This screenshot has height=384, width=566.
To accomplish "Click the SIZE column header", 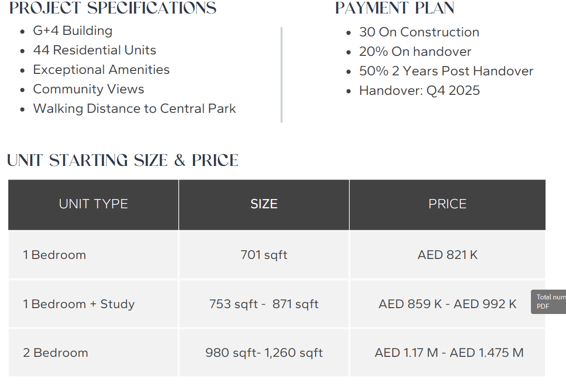I will tap(264, 204).
